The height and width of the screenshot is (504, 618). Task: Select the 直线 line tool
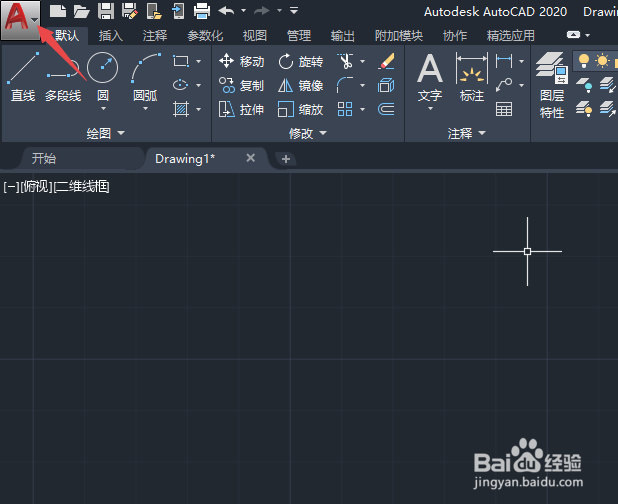[x=23, y=77]
